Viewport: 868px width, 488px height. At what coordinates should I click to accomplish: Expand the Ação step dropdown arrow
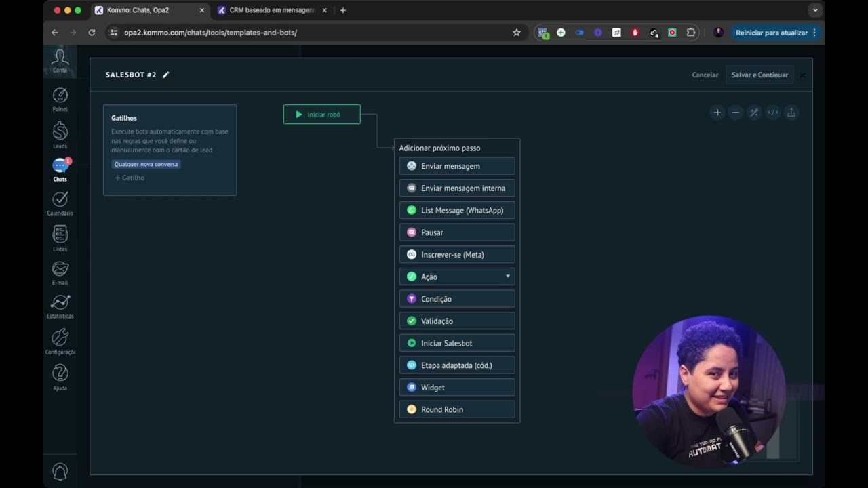tap(507, 277)
